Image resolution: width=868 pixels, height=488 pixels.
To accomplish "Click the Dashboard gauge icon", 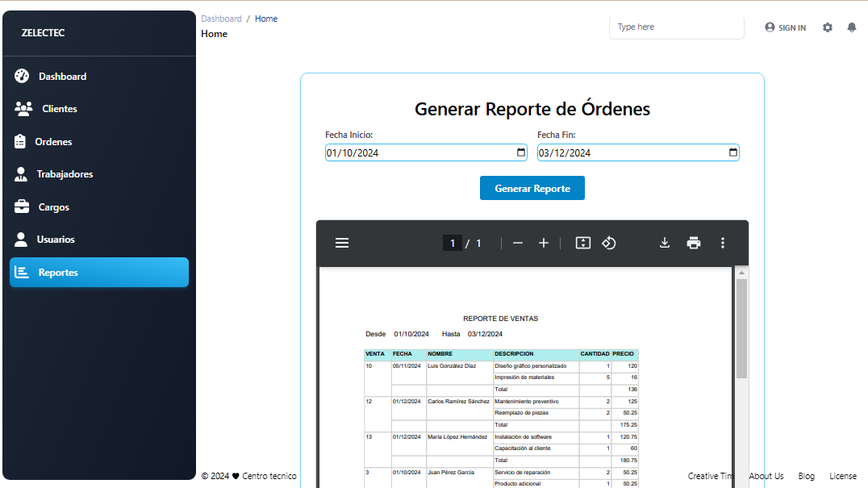I will pyautogui.click(x=22, y=76).
